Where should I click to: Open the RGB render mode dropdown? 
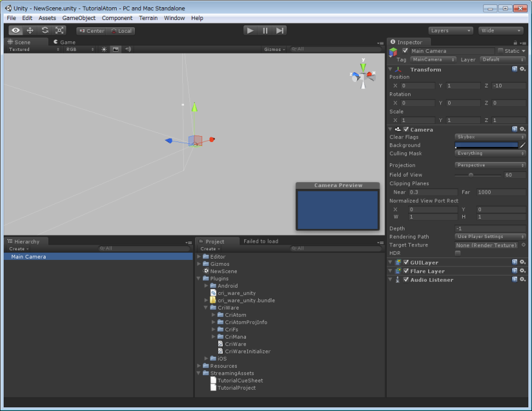(x=80, y=50)
